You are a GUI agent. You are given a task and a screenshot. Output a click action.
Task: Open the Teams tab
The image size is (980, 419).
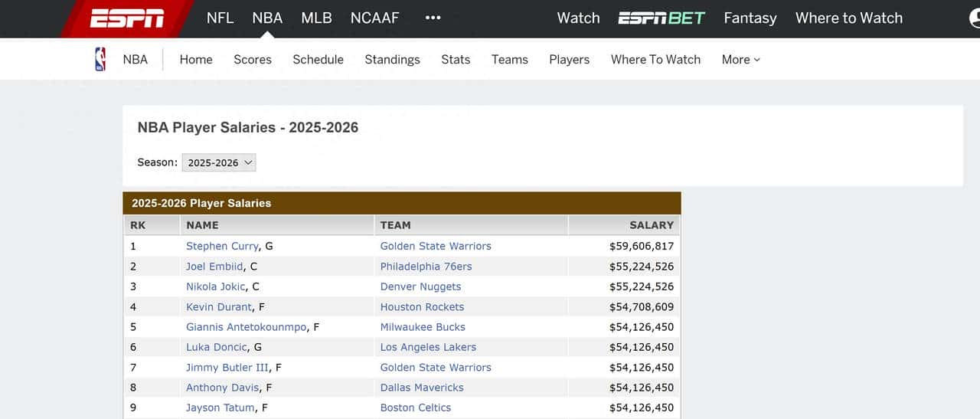(510, 59)
